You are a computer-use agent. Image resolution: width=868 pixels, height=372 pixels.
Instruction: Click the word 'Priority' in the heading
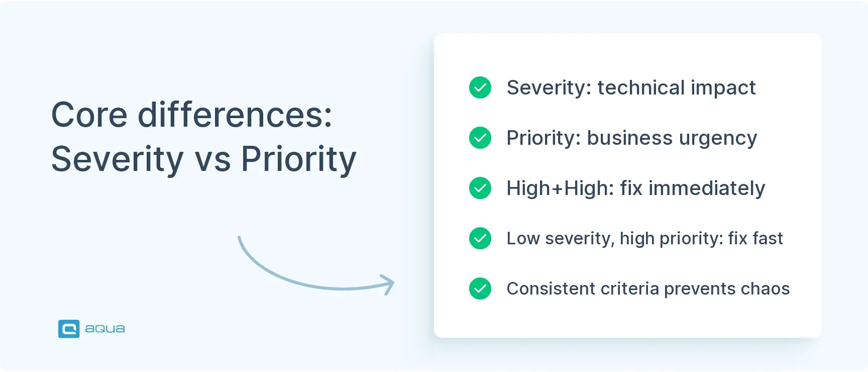(x=299, y=159)
